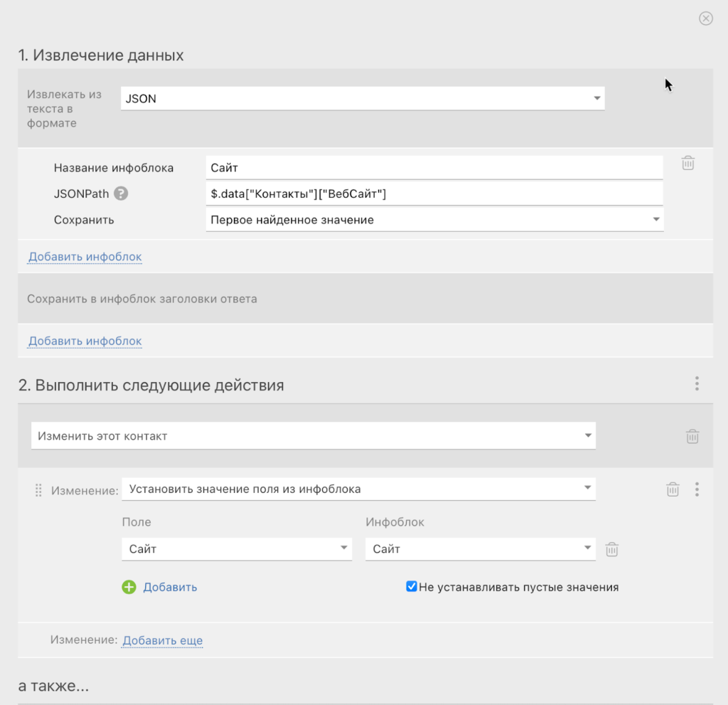Screen dimensions: 728x705
Task: Click into the JSONPath text field
Action: coord(434,194)
